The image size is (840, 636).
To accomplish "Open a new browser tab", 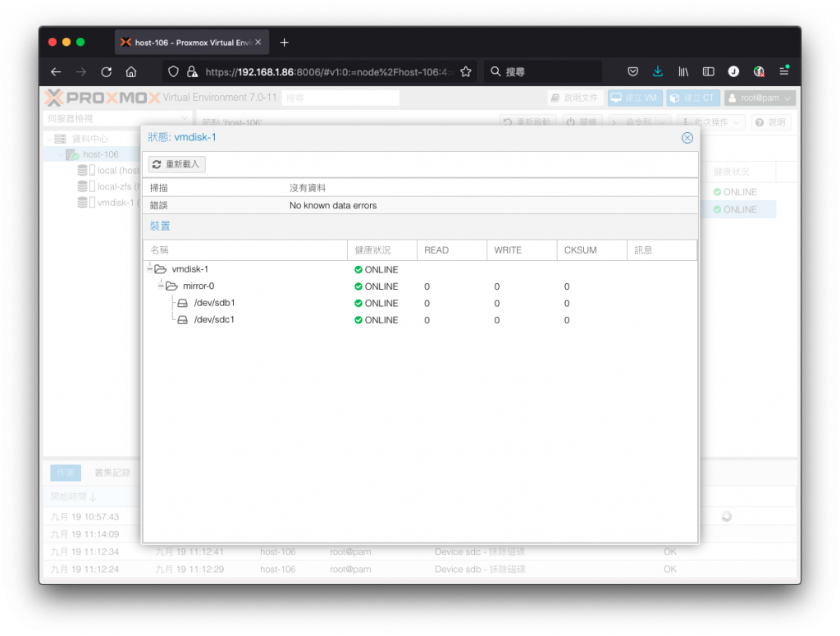I will 284,43.
